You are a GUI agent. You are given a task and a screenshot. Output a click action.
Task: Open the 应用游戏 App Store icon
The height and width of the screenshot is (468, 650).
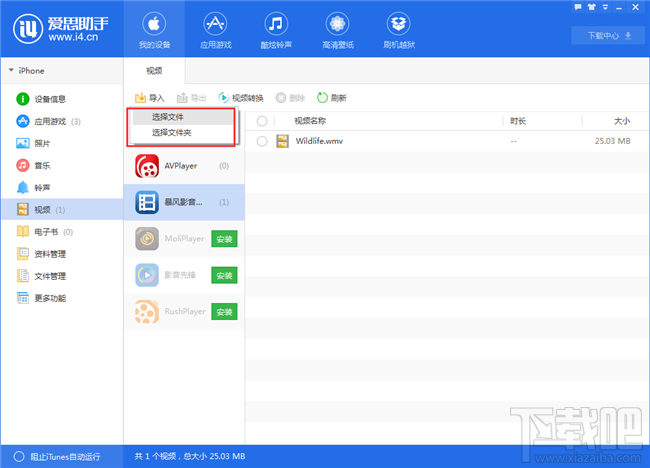[x=215, y=24]
